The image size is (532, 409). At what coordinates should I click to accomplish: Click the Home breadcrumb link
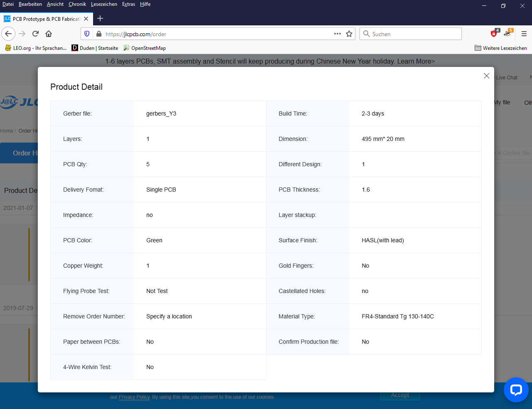(7, 131)
